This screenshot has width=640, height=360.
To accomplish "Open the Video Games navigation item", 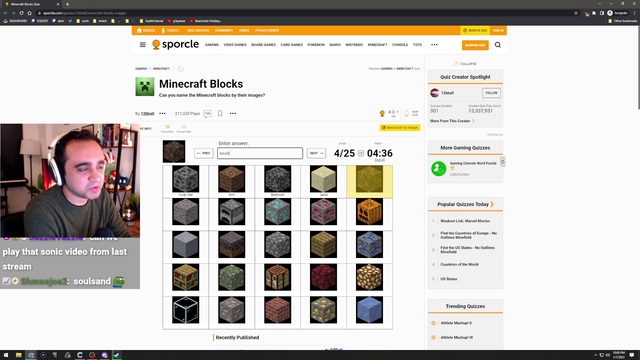I will click(x=235, y=44).
